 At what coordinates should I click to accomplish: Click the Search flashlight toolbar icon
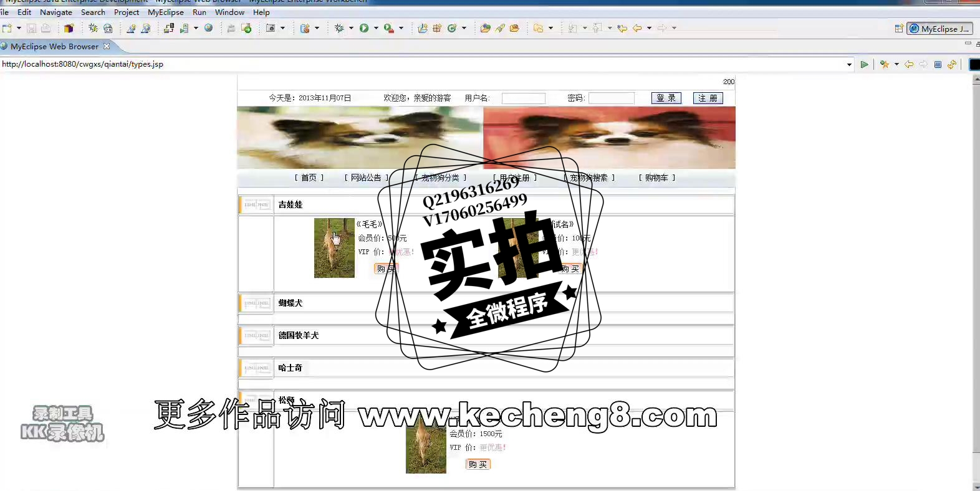point(500,28)
